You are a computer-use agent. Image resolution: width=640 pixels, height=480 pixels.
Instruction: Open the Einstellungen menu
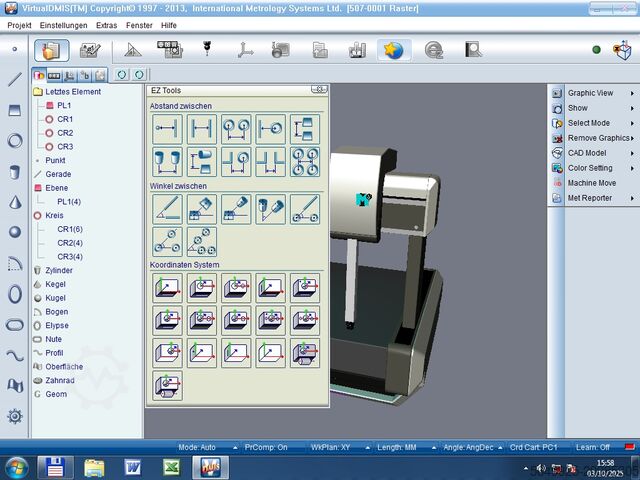click(64, 24)
